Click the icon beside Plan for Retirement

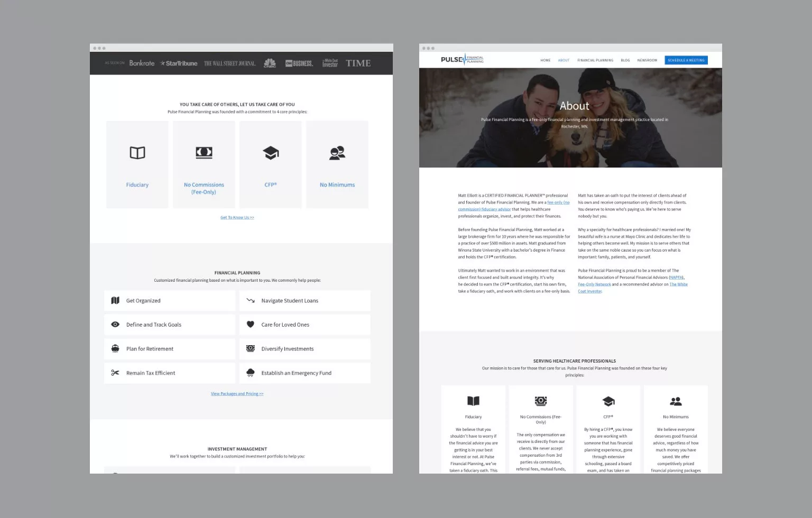tap(115, 348)
